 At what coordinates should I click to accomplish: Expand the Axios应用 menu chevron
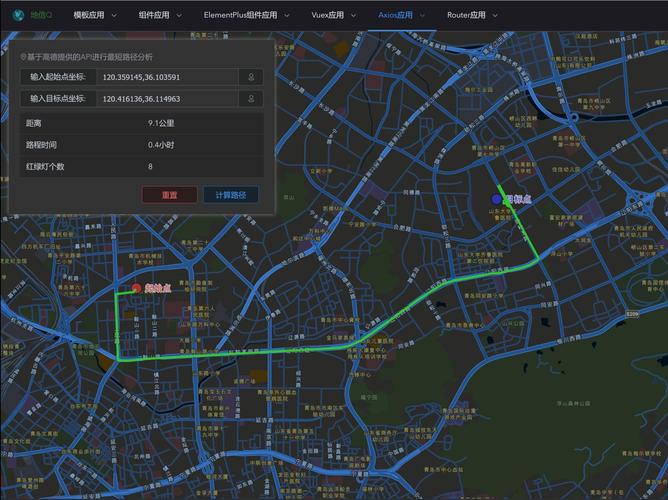tap(422, 15)
